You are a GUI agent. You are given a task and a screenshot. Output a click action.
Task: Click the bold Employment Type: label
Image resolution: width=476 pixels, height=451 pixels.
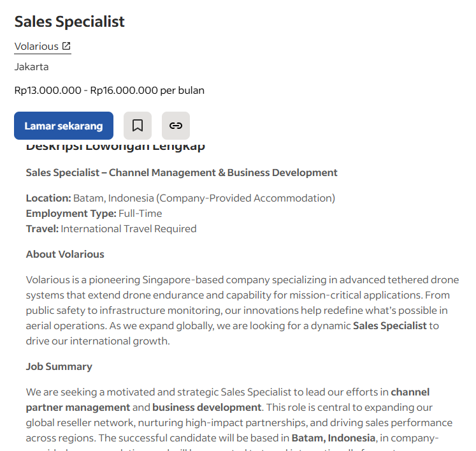coord(71,213)
